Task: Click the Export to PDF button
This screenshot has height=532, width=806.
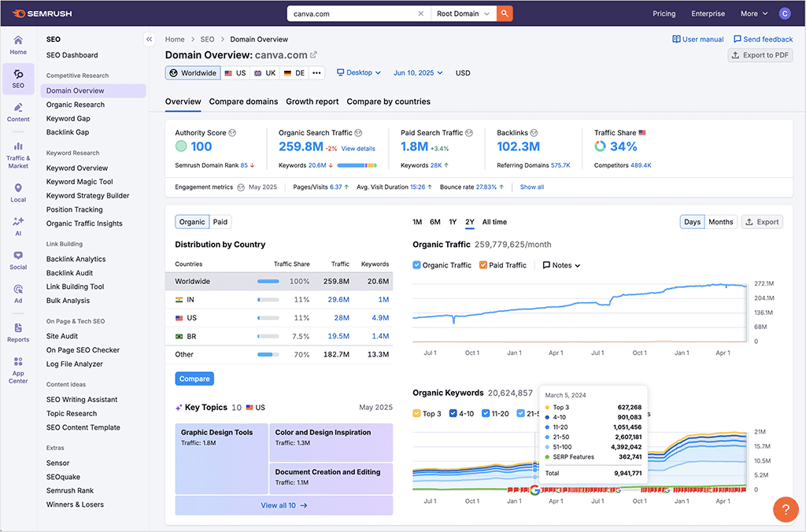Action: click(760, 55)
